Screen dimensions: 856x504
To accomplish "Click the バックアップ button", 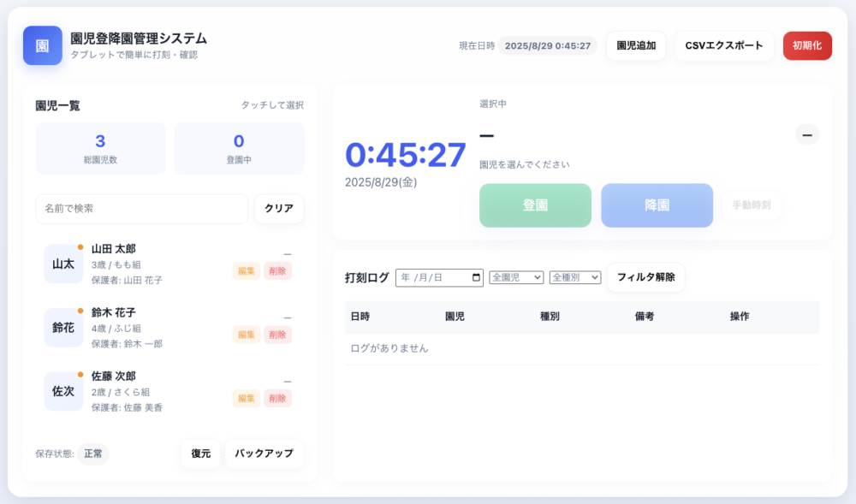I will [264, 454].
